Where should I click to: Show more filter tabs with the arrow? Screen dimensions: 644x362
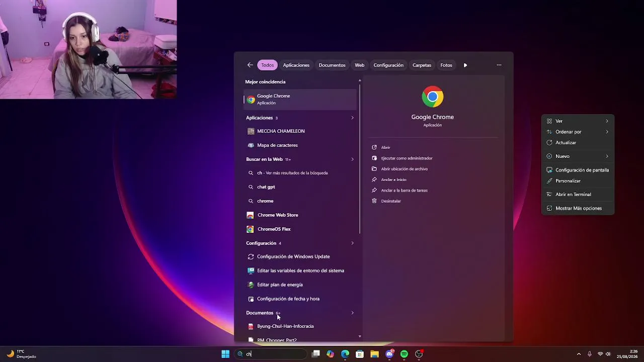pos(465,65)
